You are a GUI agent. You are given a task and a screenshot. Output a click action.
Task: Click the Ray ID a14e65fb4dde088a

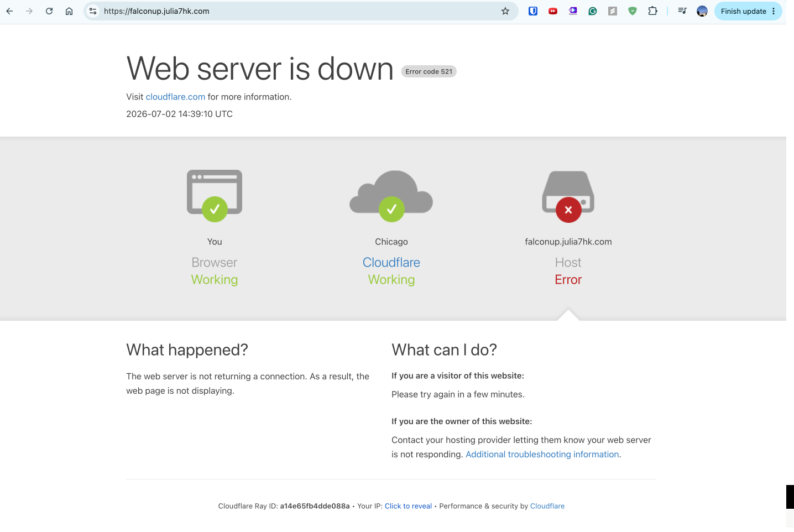315,506
